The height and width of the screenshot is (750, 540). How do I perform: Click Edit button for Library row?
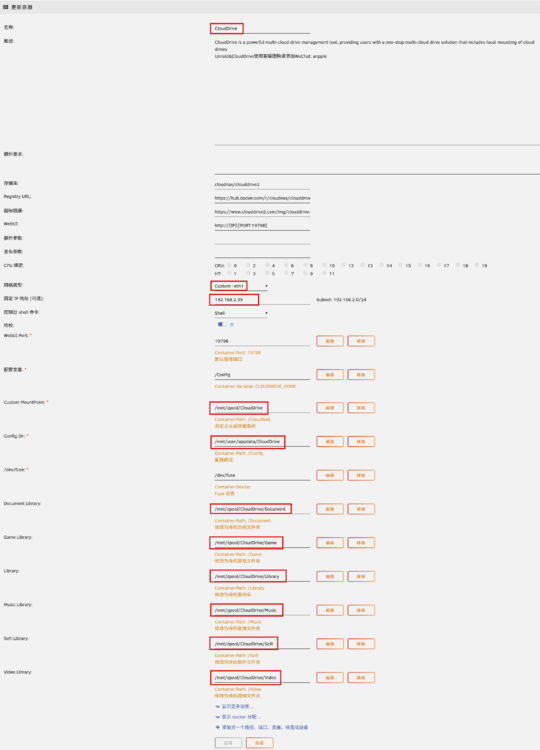tap(330, 576)
